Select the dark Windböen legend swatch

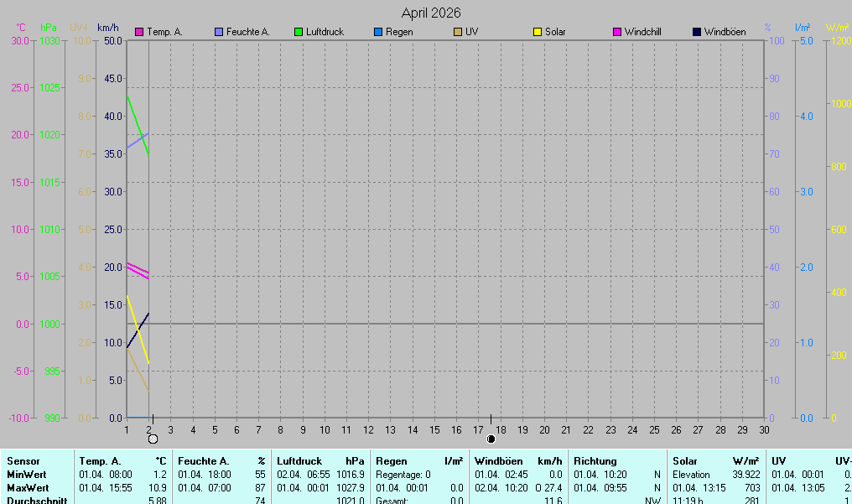point(697,32)
